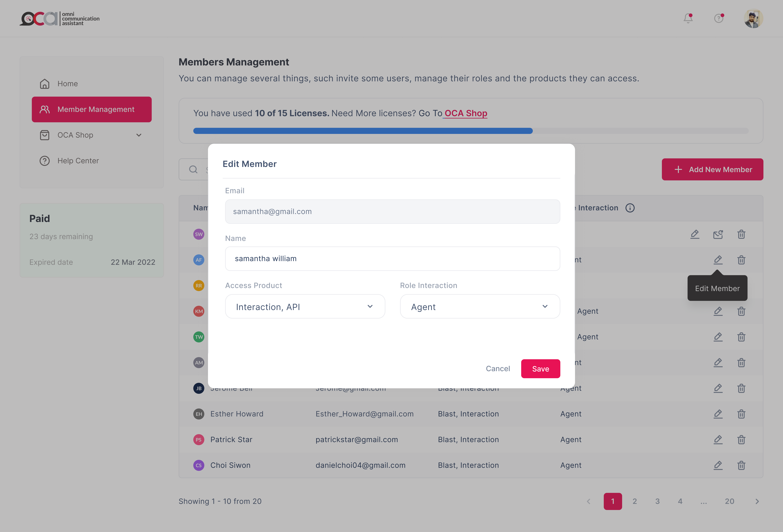This screenshot has height=532, width=783.
Task: Open the Role Interaction Agent dropdown
Action: pos(480,306)
